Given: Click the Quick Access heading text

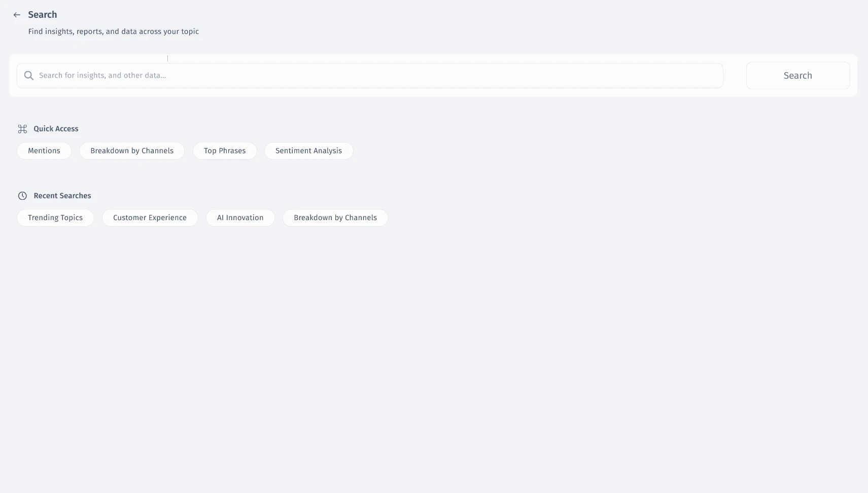Looking at the screenshot, I should click(x=56, y=129).
